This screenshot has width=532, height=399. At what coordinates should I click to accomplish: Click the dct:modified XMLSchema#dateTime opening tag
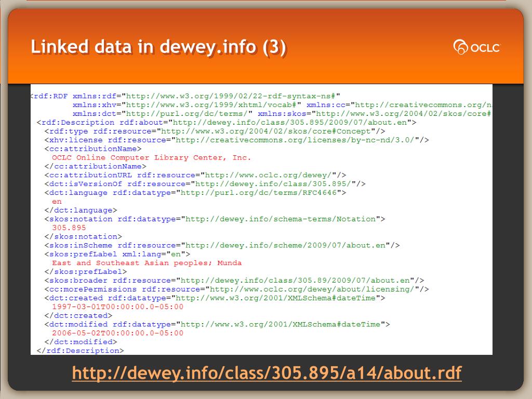point(217,324)
